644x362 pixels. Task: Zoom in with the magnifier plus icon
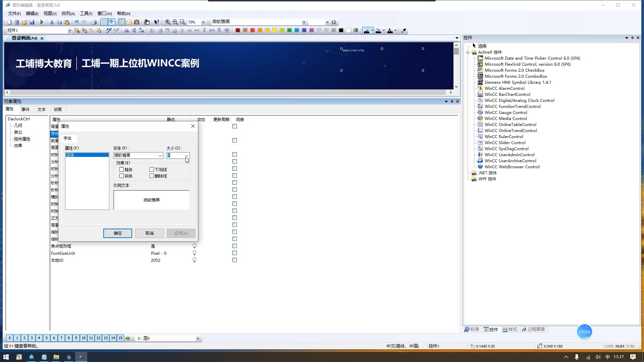168,22
